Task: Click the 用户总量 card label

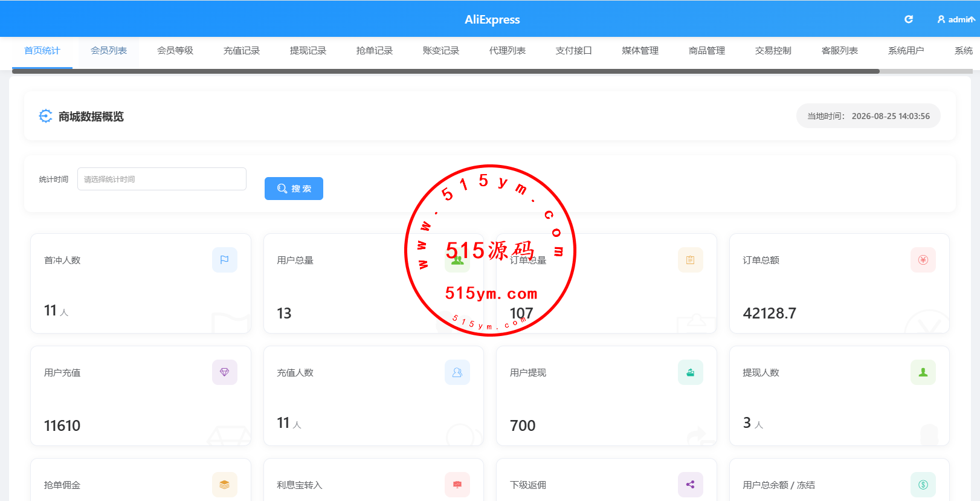Action: pyautogui.click(x=295, y=260)
